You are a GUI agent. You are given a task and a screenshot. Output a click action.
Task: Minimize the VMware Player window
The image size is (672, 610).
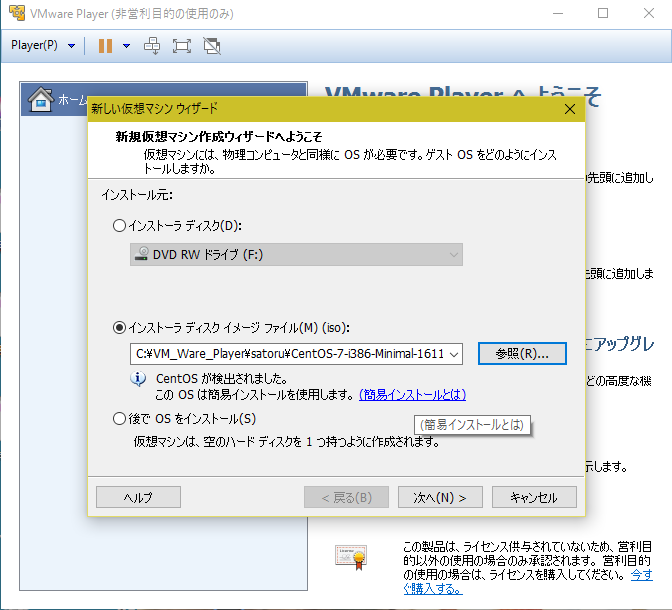558,13
